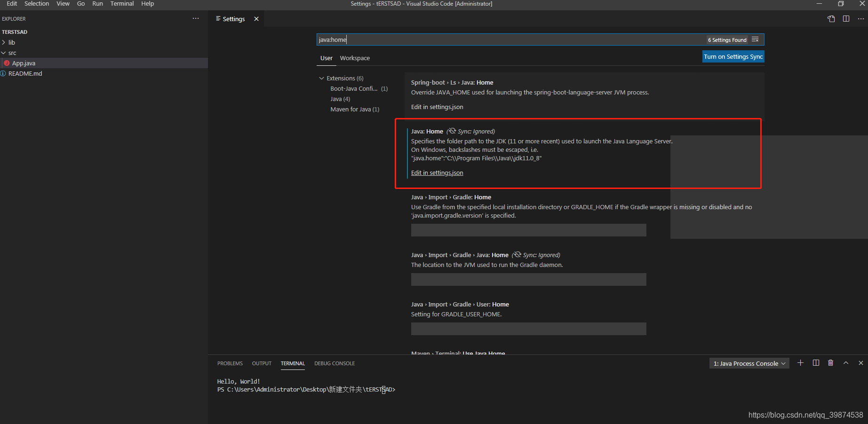
Task: Click Edit in settings.json under Spring-boot Java Home
Action: [x=437, y=107]
